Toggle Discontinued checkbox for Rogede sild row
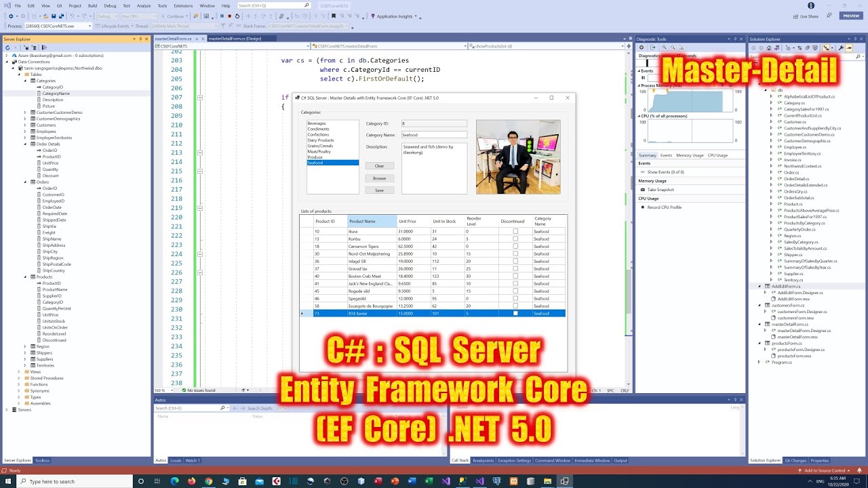The width and height of the screenshot is (868, 488). (515, 291)
